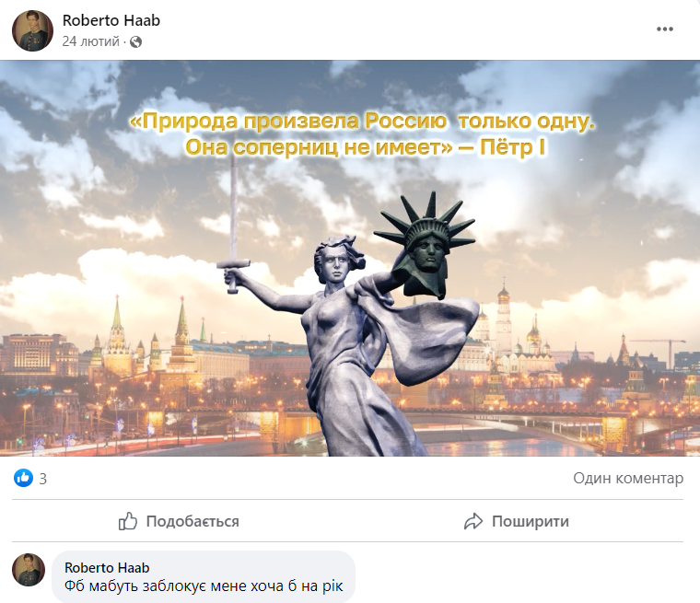This screenshot has height=603, width=700.
Task: Open Roberto Haab name in the comment
Action: pyautogui.click(x=107, y=568)
